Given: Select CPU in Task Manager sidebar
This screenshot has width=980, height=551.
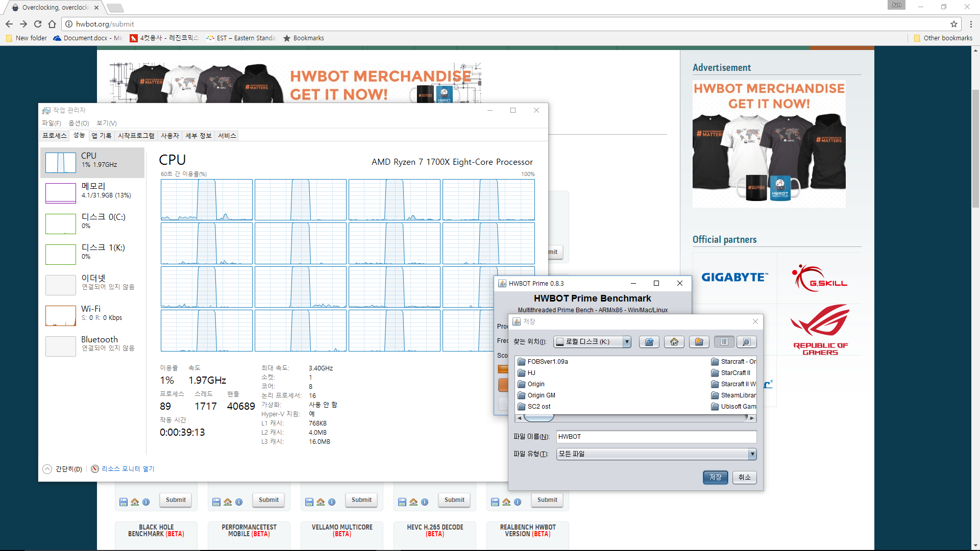Looking at the screenshot, I should pos(92,163).
